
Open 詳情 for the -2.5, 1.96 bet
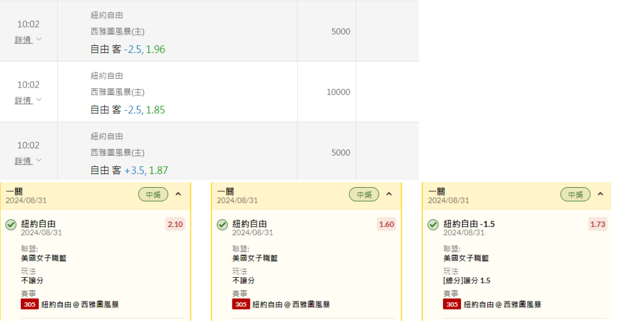(24, 40)
